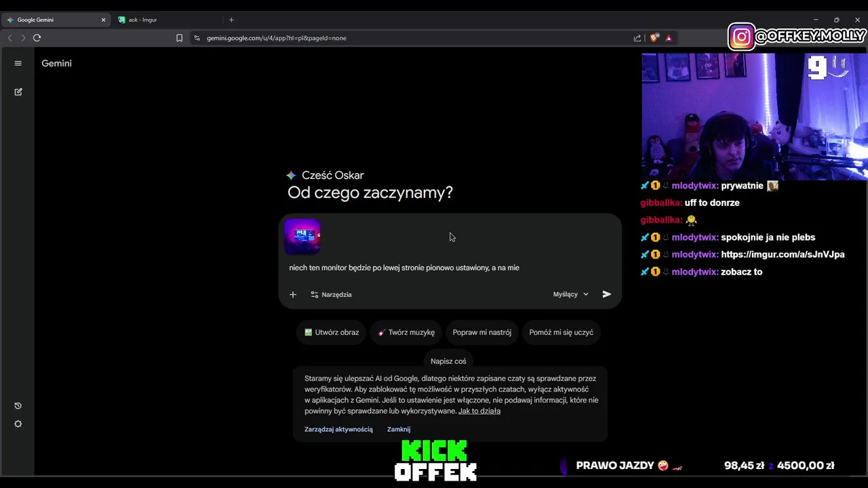Open site settings icon beside the URL
The width and height of the screenshot is (868, 488).
(197, 38)
